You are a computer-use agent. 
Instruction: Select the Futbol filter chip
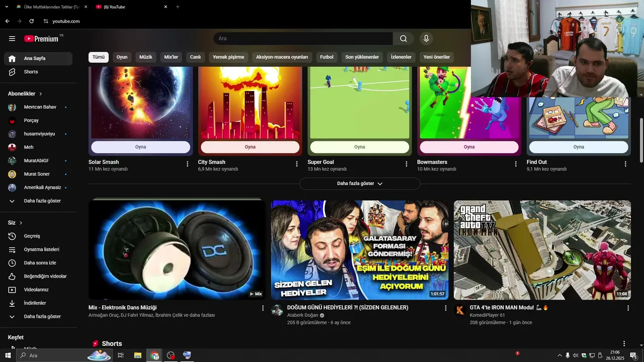pos(327,57)
